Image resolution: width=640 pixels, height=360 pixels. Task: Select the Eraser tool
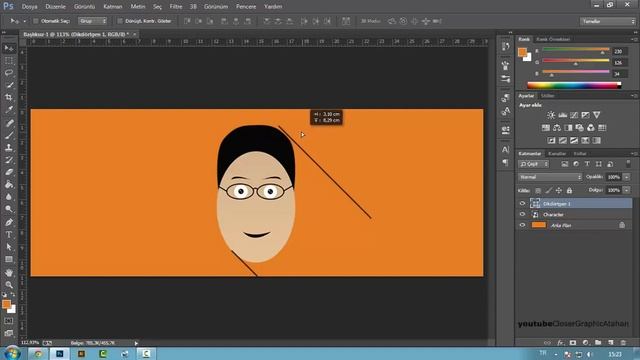(9, 172)
